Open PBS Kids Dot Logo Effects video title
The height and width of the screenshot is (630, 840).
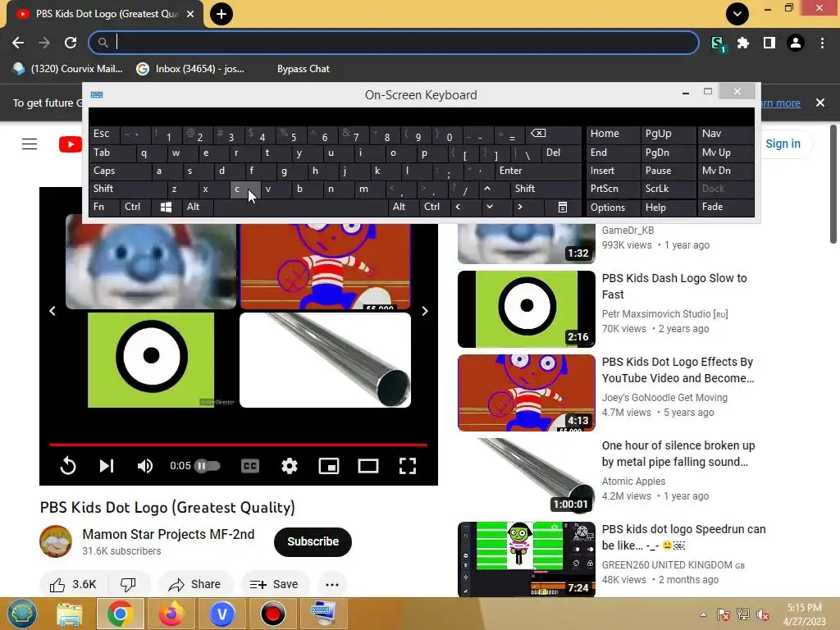[x=678, y=370]
